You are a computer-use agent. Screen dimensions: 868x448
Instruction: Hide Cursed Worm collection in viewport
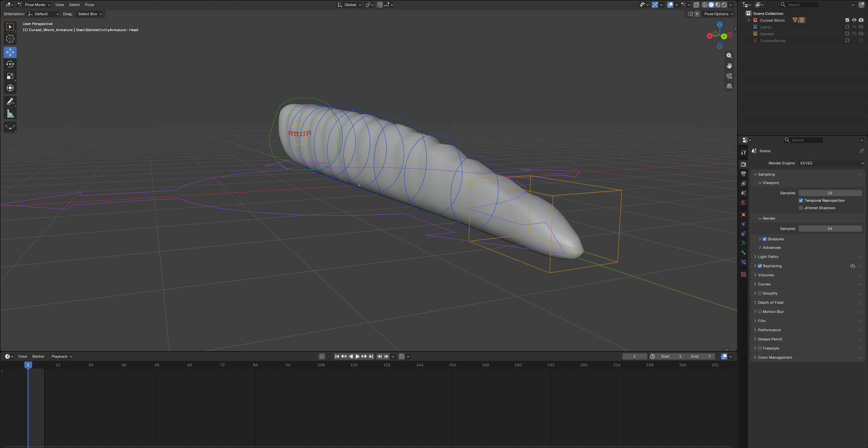point(854,20)
